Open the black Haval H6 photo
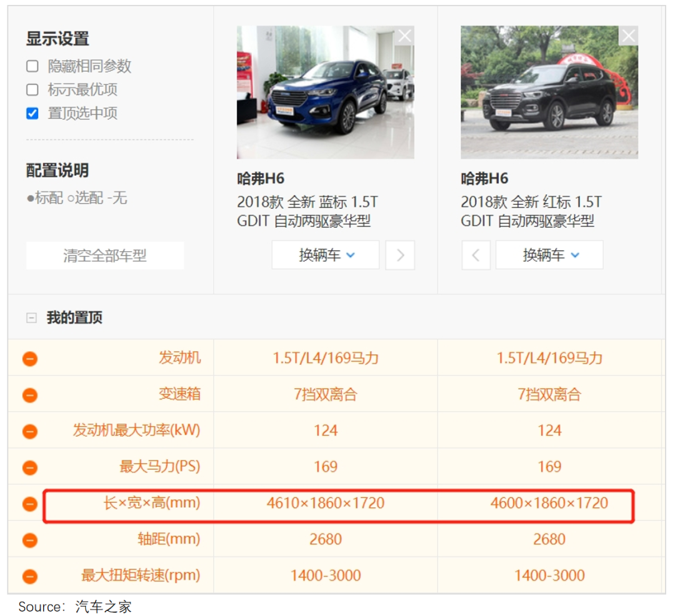The height and width of the screenshot is (616, 675). point(549,92)
